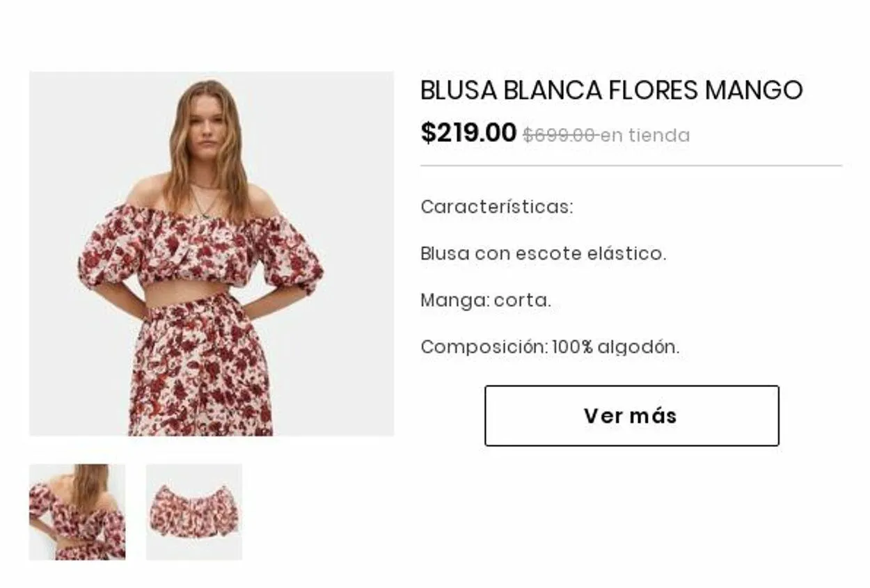Click the model's hair in first thumbnail
This screenshot has width=870, height=588.
click(89, 485)
